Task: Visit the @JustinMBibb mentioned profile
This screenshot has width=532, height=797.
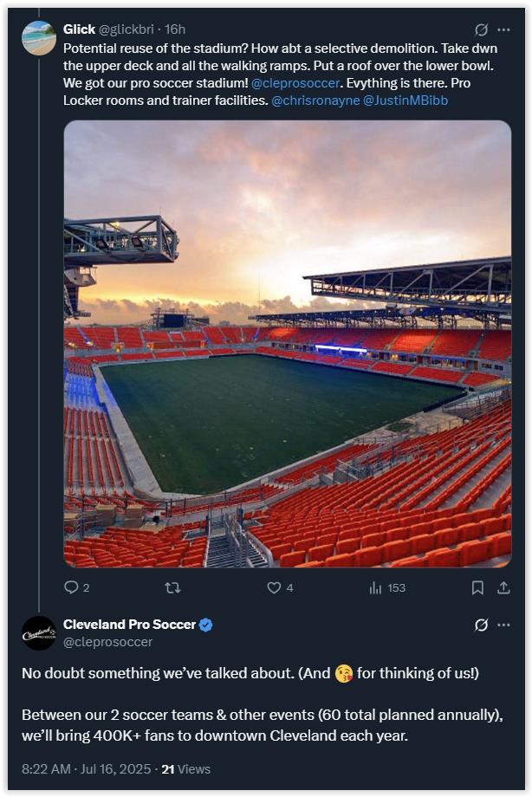Action: tap(405, 100)
